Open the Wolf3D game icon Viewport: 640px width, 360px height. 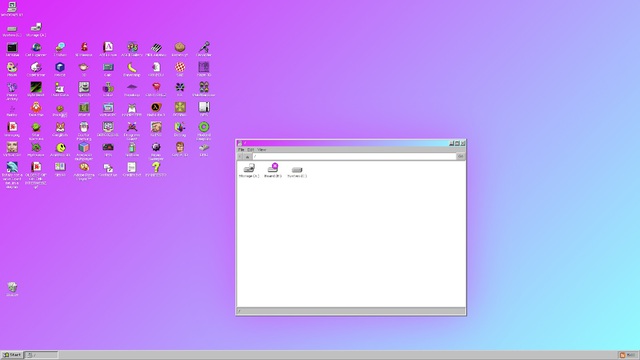tap(84, 109)
